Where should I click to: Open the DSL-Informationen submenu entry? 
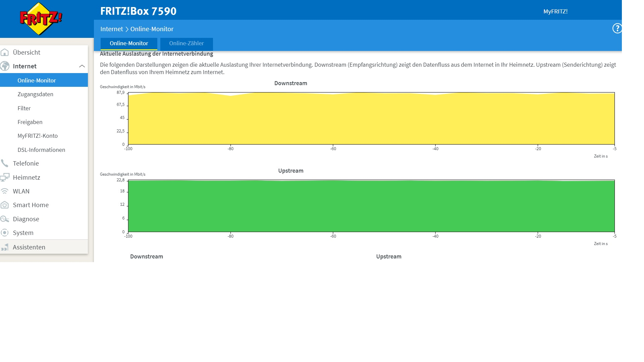(41, 150)
